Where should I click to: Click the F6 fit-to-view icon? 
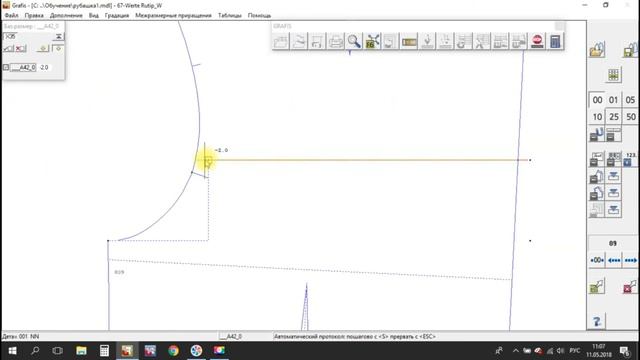click(372, 41)
